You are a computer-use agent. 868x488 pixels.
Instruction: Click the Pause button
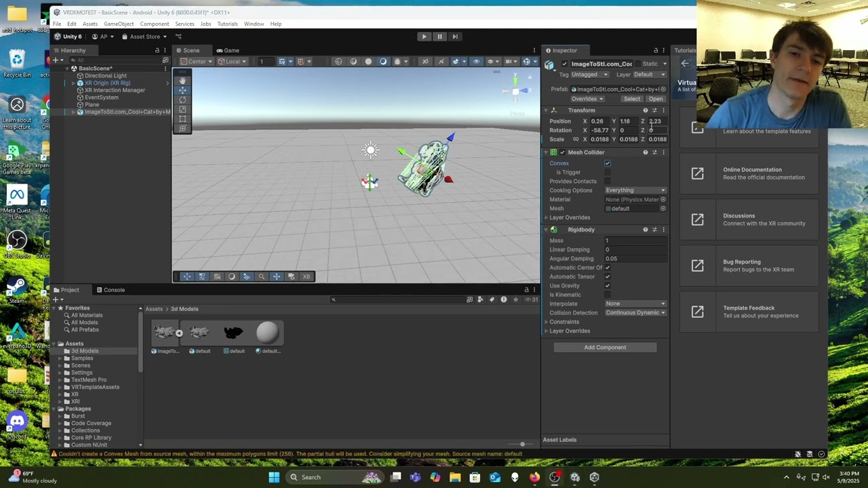(439, 37)
